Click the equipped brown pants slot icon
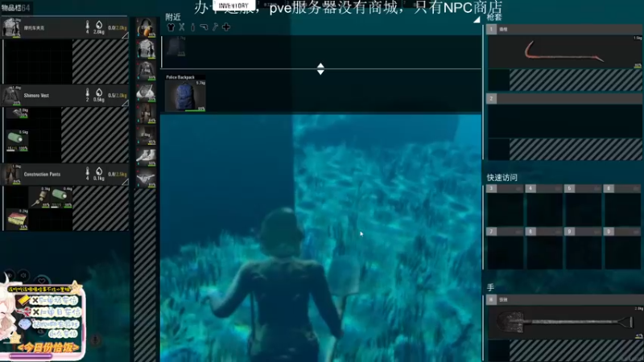644x362 pixels. click(x=146, y=113)
